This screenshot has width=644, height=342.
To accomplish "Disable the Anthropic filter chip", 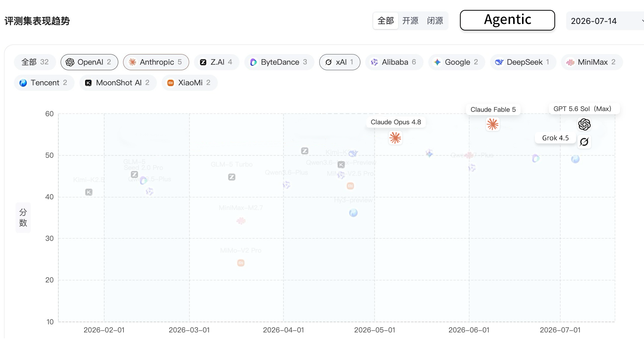I will 156,62.
